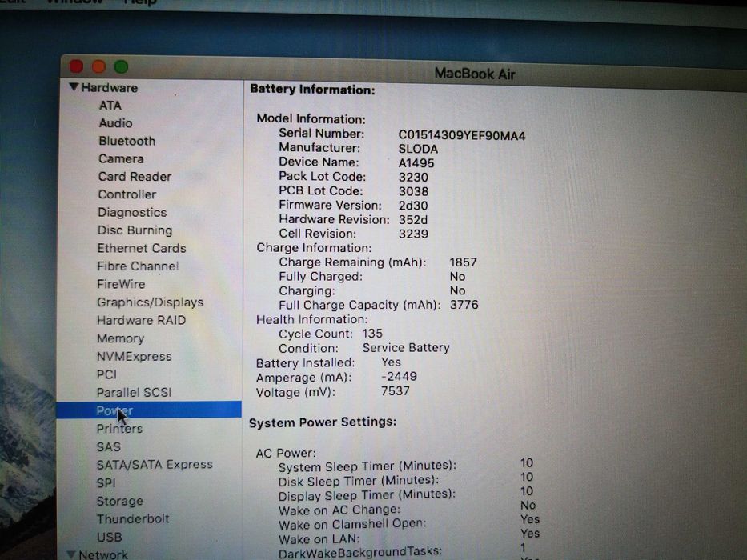Select Controller in the sidebar
The height and width of the screenshot is (560, 747).
coord(127,194)
